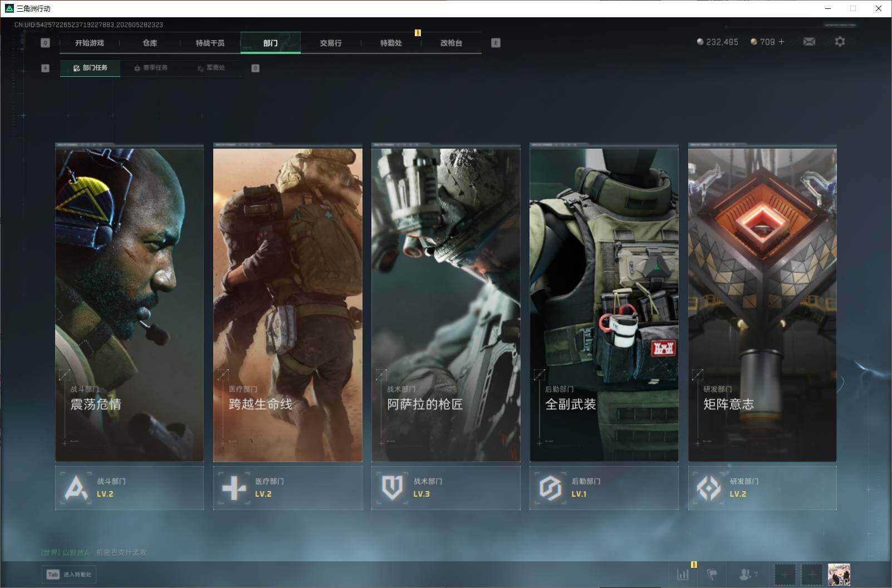Click the Q previous-tab key icon
The height and width of the screenshot is (588, 892).
[x=46, y=43]
